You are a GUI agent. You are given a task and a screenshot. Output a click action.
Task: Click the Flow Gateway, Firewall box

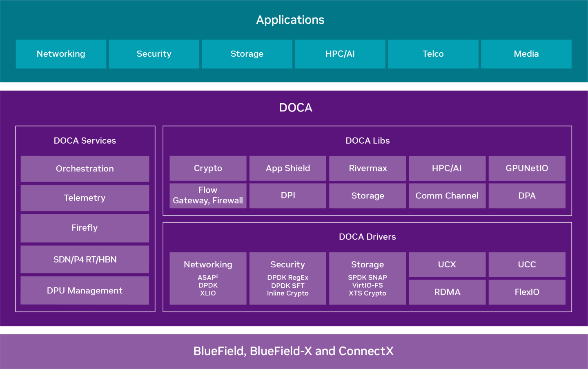208,196
